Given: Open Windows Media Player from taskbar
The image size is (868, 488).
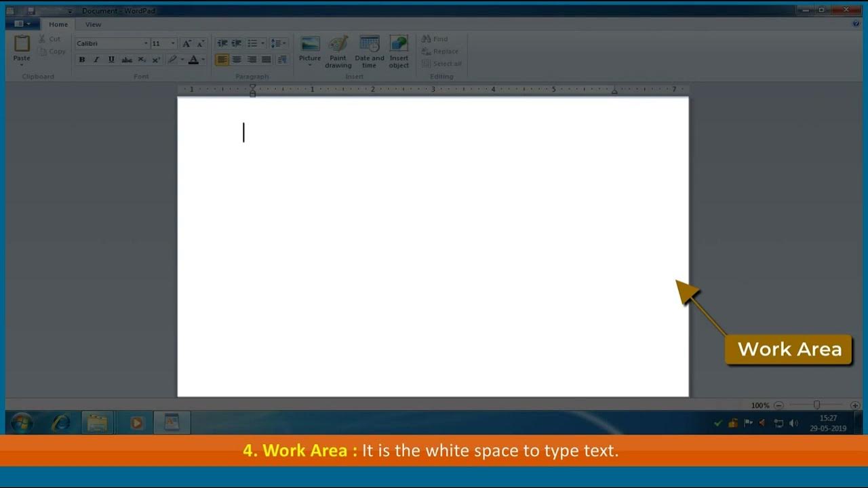Looking at the screenshot, I should [136, 423].
